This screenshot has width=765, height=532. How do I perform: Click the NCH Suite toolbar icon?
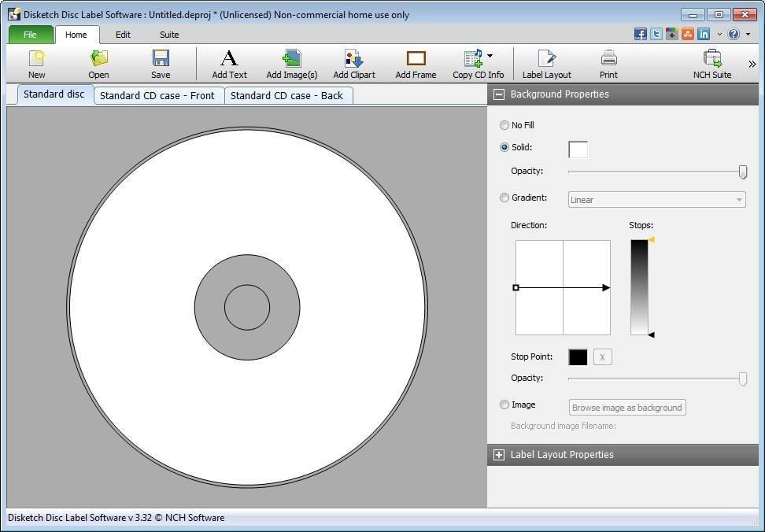click(x=712, y=63)
